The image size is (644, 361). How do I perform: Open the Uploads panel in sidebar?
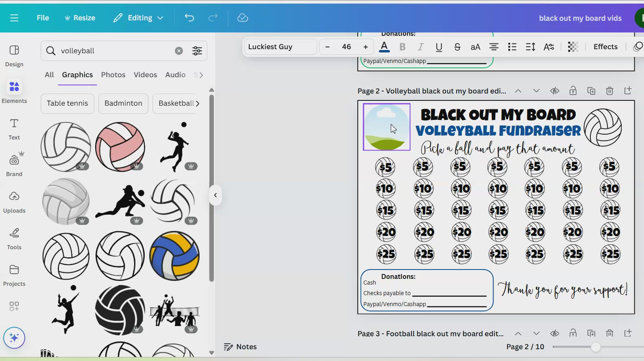click(14, 202)
